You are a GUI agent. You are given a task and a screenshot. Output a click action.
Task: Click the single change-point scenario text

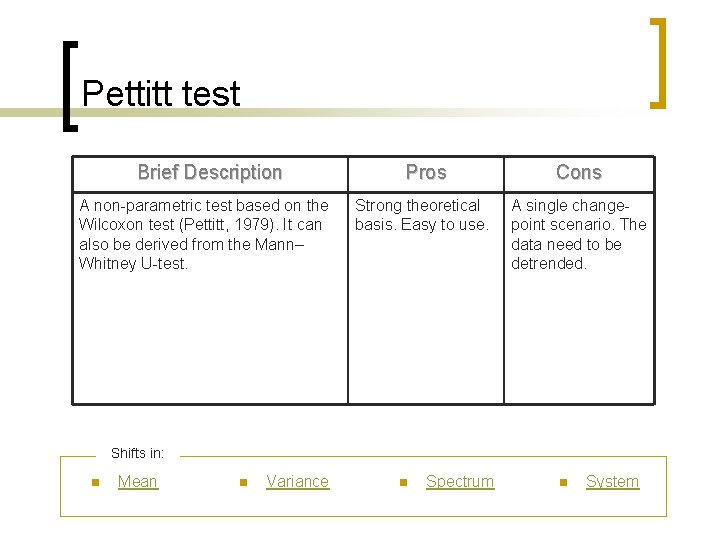[x=578, y=234]
